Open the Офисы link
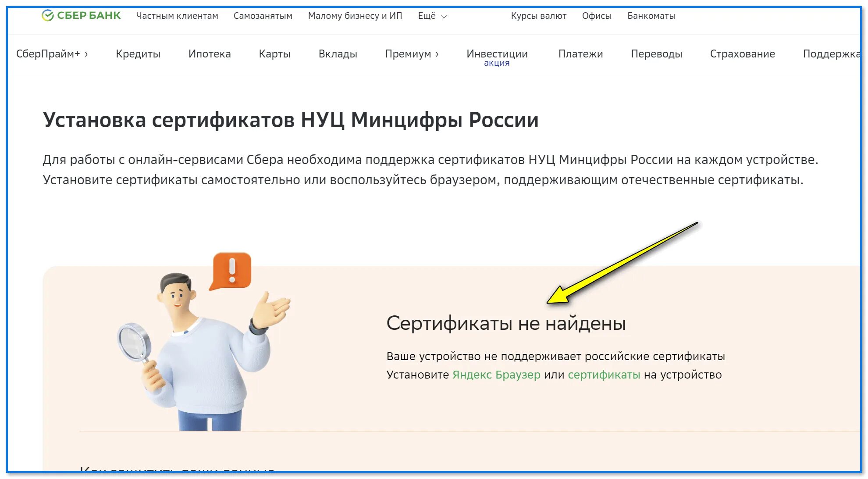868x479 pixels. [597, 16]
